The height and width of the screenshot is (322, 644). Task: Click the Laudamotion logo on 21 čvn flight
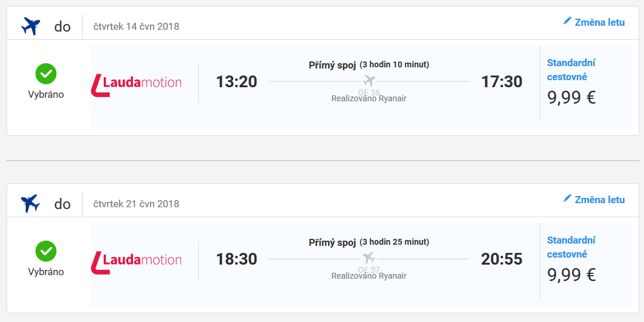(x=137, y=262)
